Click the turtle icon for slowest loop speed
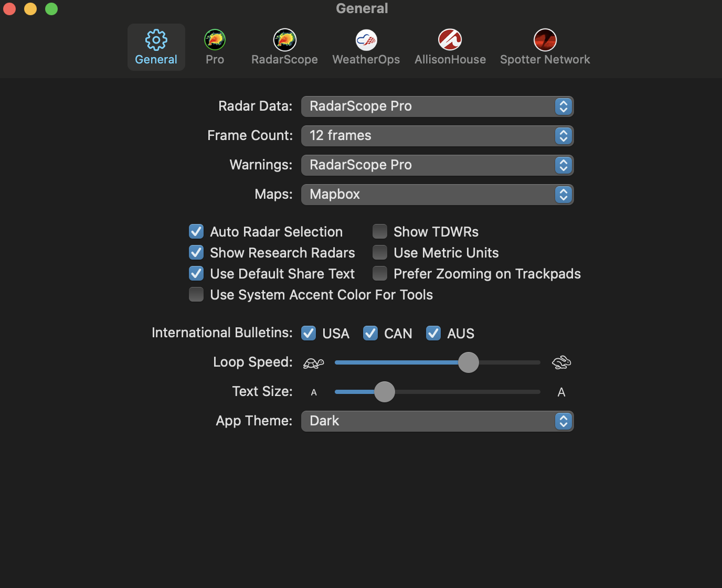Screen dimensions: 722x588 [x=313, y=362]
